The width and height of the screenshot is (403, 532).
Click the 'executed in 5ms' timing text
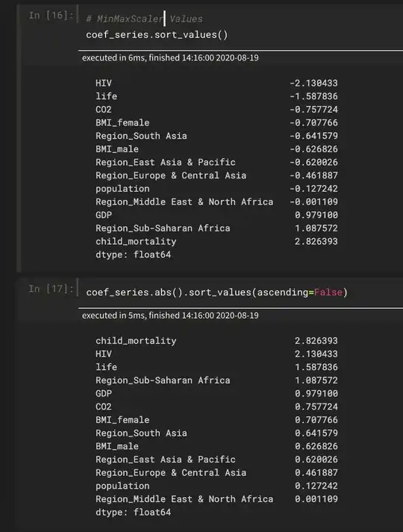coord(170,315)
